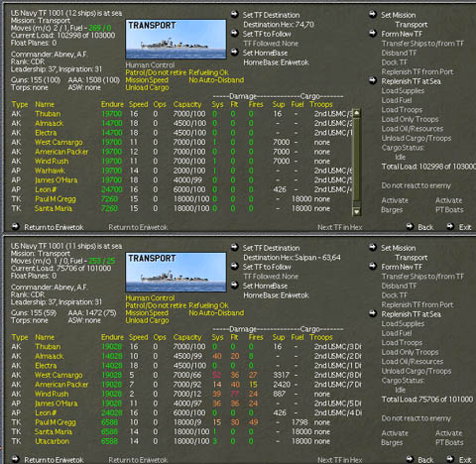Click arrow beside Set Mission in lower panel
This screenshot has height=464, width=476.
tap(373, 247)
